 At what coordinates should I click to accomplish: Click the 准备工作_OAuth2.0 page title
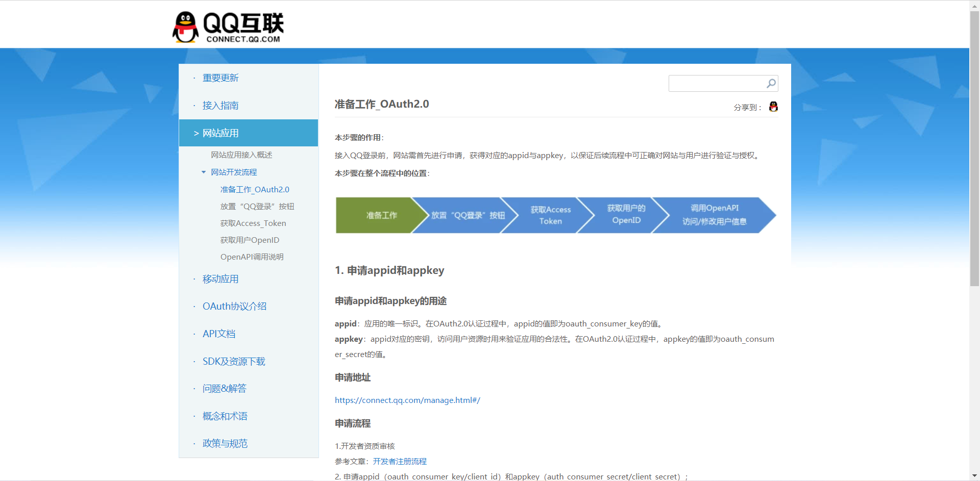click(382, 105)
